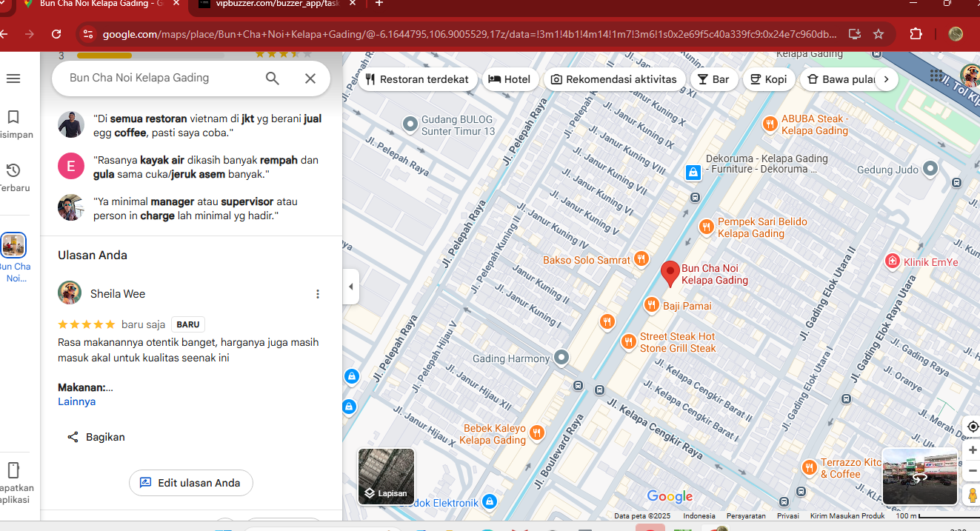Click the blue shopping icon above Dekoruma

tap(693, 173)
